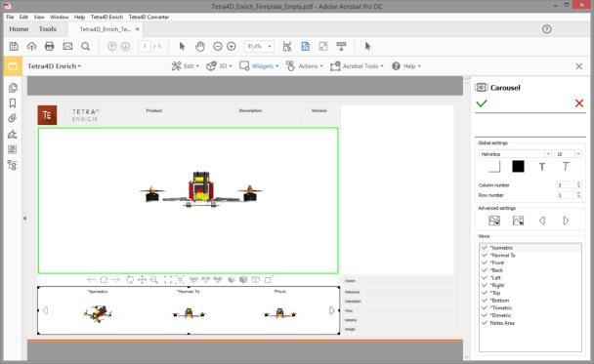Image resolution: width=594 pixels, height=364 pixels.
Task: Click the bold T text style icon
Action: tap(542, 167)
